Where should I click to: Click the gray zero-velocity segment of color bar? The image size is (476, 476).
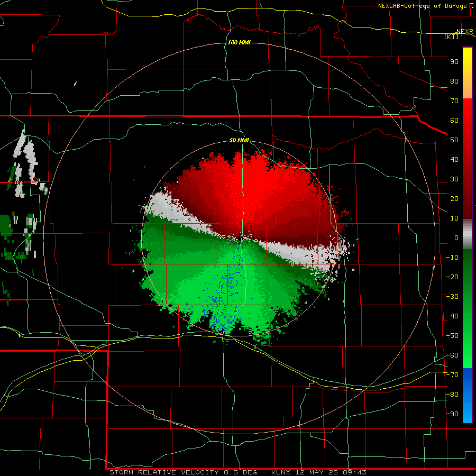467,234
